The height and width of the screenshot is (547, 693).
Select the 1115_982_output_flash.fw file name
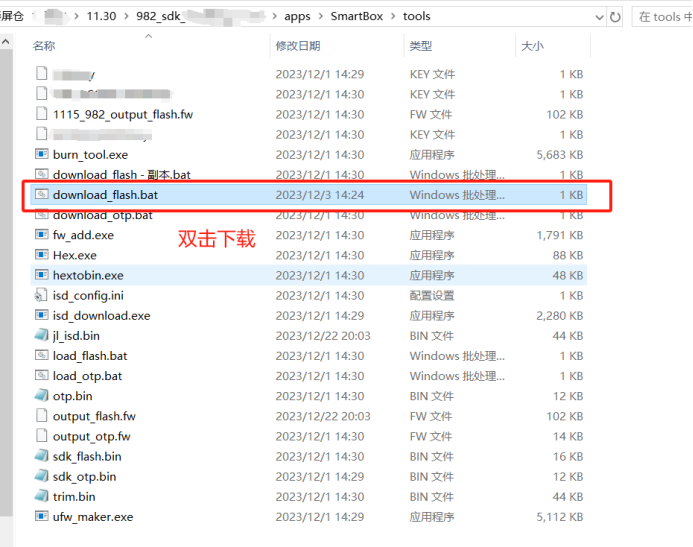[x=123, y=114]
